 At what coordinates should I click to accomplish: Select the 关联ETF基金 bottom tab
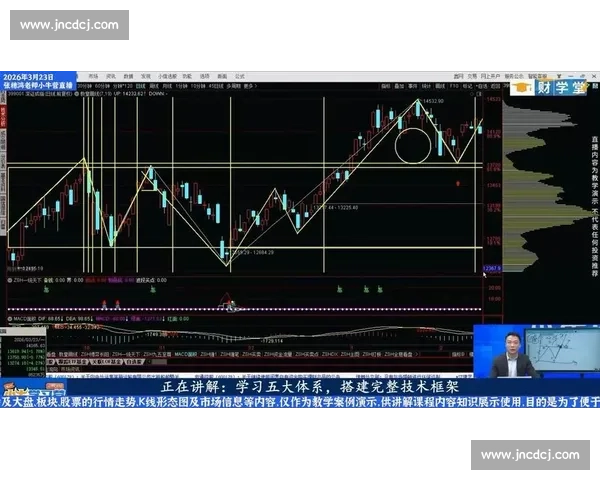[x=107, y=361]
